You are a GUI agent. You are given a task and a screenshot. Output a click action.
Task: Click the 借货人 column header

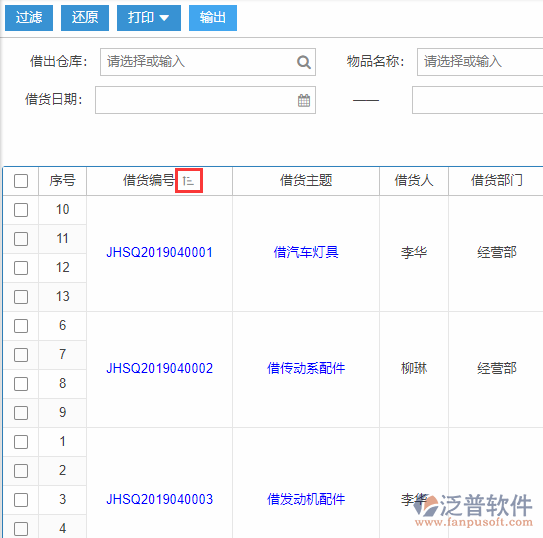[x=414, y=180]
